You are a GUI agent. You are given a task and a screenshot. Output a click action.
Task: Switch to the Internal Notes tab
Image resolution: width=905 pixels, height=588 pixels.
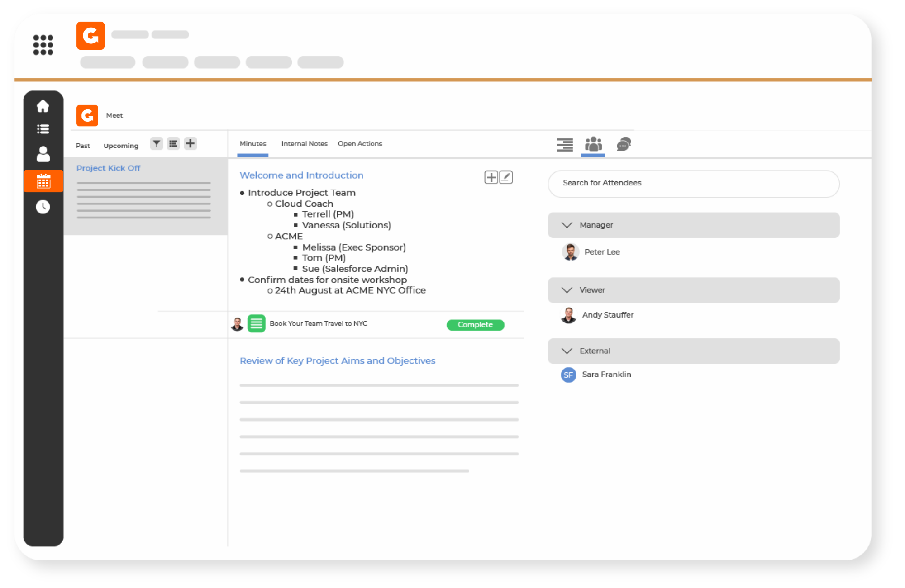click(305, 144)
